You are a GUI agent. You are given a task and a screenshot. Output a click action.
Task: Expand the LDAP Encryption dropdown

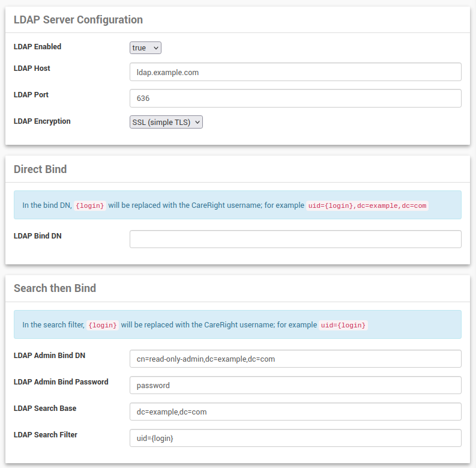click(x=166, y=123)
